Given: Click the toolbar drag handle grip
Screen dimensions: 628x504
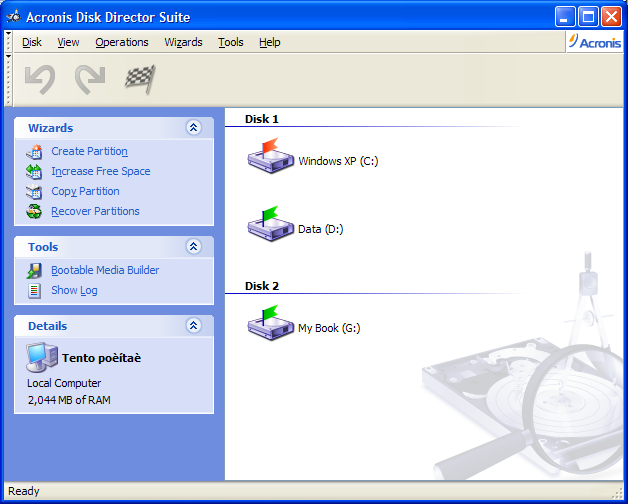Looking at the screenshot, I should pos(9,80).
